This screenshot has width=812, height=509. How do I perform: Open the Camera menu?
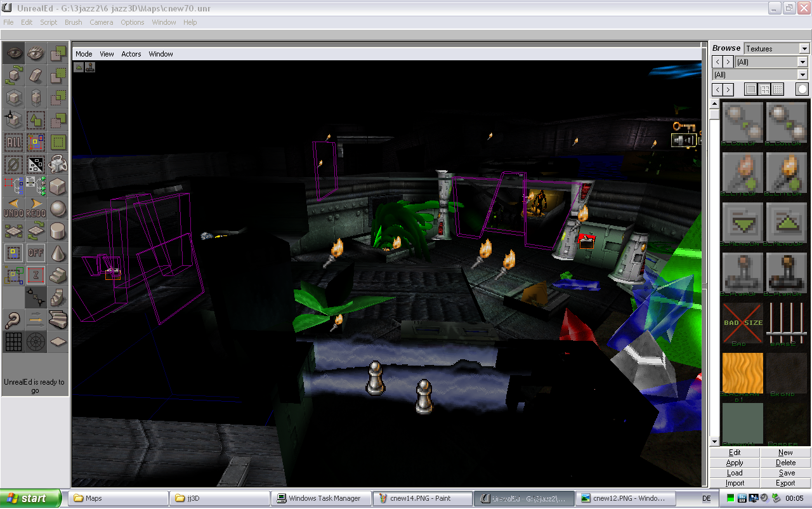101,22
